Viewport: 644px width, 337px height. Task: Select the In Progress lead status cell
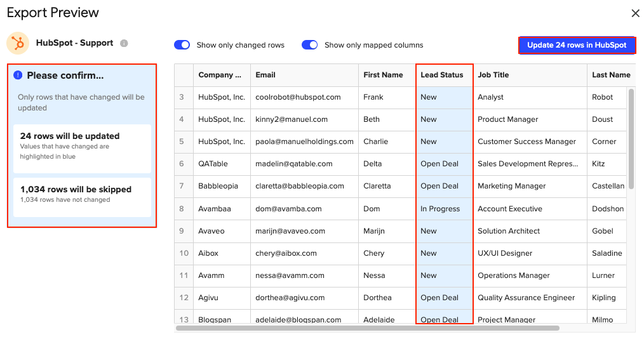click(x=441, y=209)
